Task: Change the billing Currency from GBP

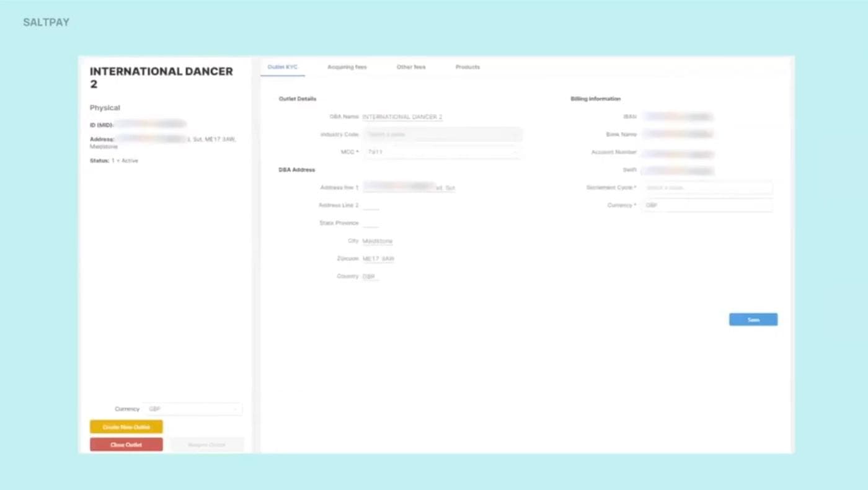Action: coord(706,205)
